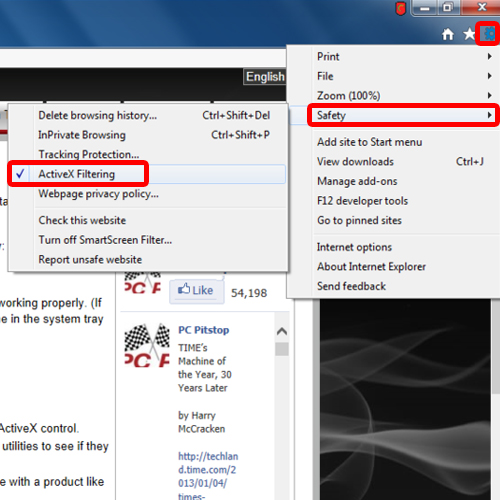
Task: Click the 54,198 likes count
Action: pyautogui.click(x=249, y=293)
